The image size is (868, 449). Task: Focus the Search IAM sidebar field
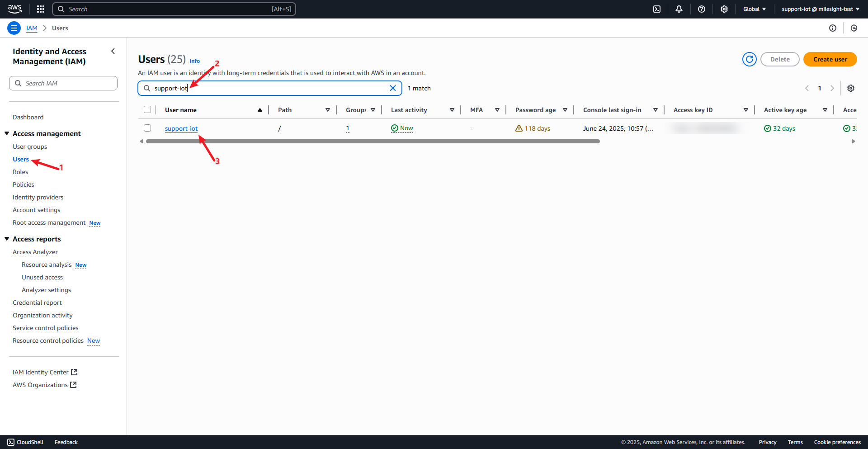tap(63, 83)
